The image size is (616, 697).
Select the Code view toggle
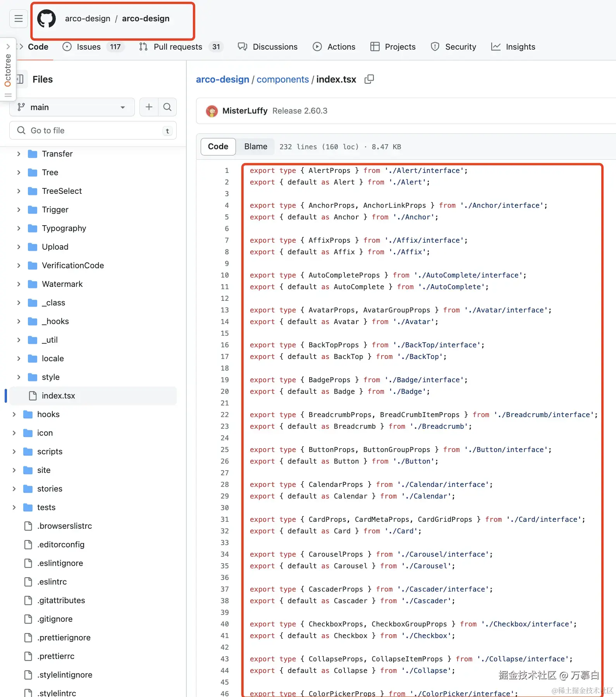point(218,147)
